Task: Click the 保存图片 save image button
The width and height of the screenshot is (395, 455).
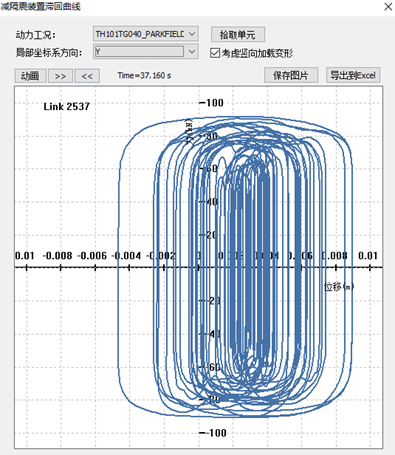Action: point(291,75)
